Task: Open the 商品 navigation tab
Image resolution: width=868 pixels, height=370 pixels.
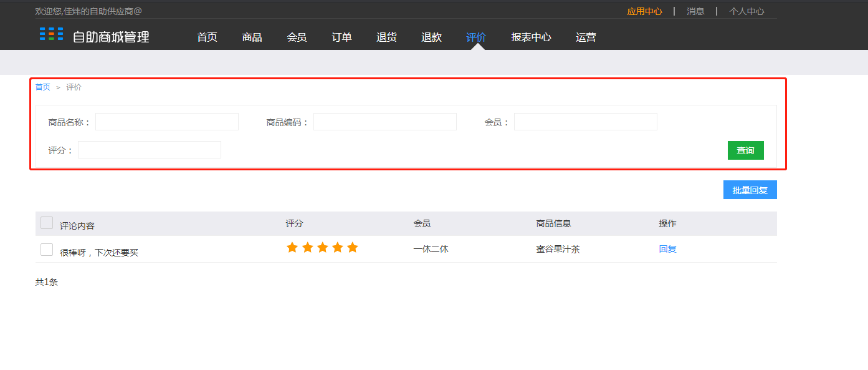Action: click(x=252, y=37)
